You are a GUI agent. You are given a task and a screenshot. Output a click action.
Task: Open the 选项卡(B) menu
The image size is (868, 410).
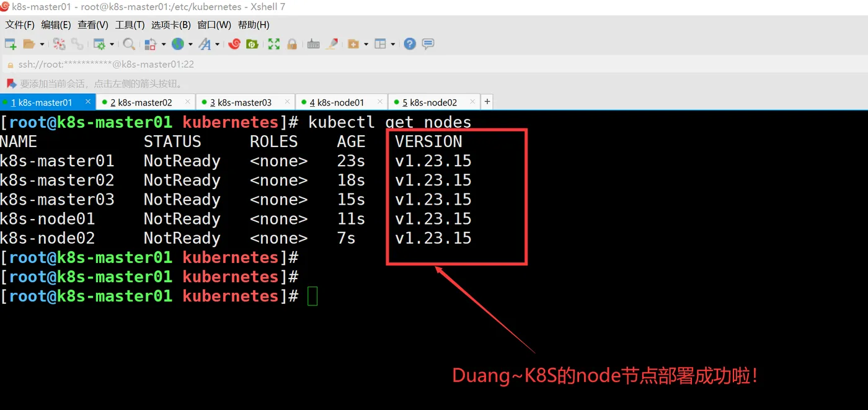tap(171, 25)
